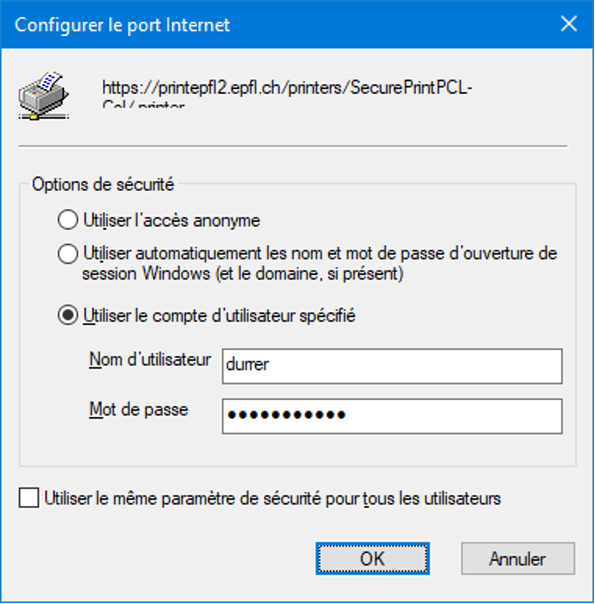Image resolution: width=595 pixels, height=604 pixels.
Task: Close the Configurer le port Internet dialog
Action: [568, 24]
